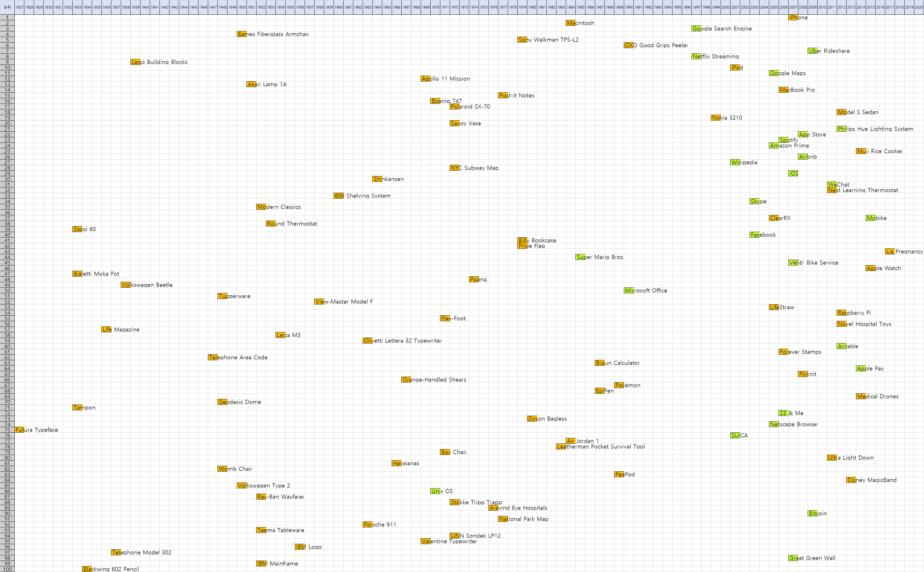Select row header number 100
The image size is (924, 572).
7,569
